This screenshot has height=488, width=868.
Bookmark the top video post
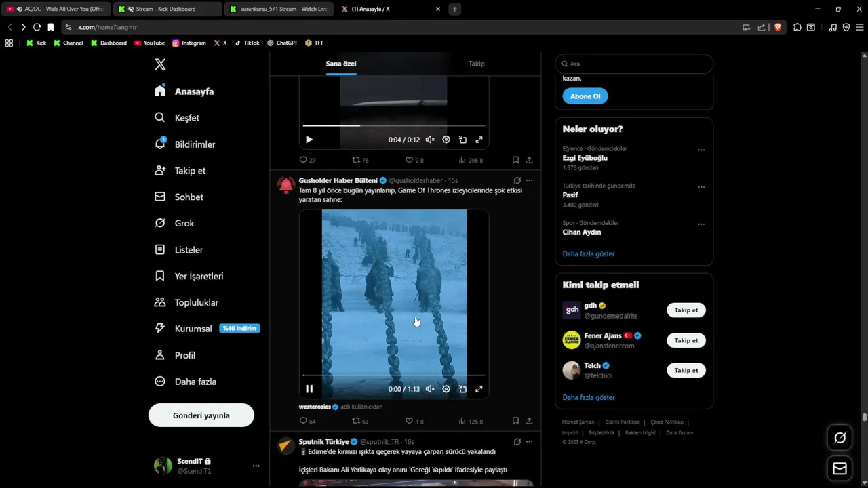click(515, 160)
